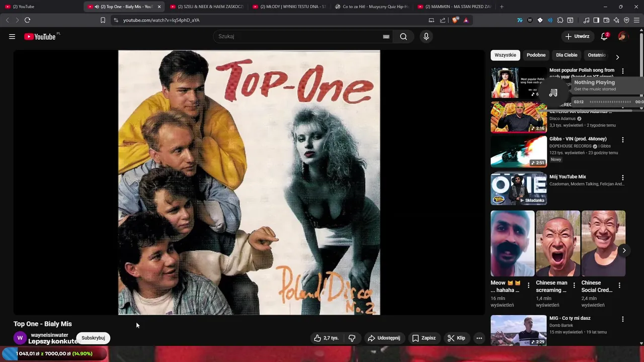The width and height of the screenshot is (644, 362).
Task: Open the Chinese man screaming short thumbnail
Action: coord(558,243)
